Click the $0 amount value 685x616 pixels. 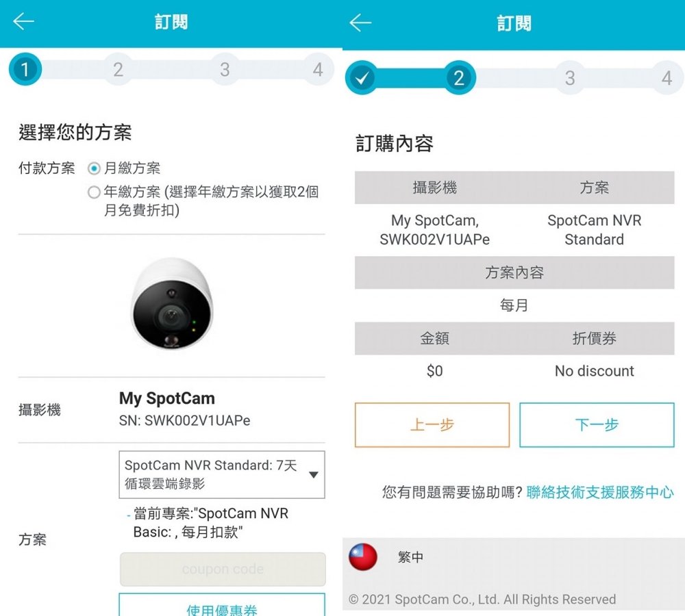click(435, 371)
